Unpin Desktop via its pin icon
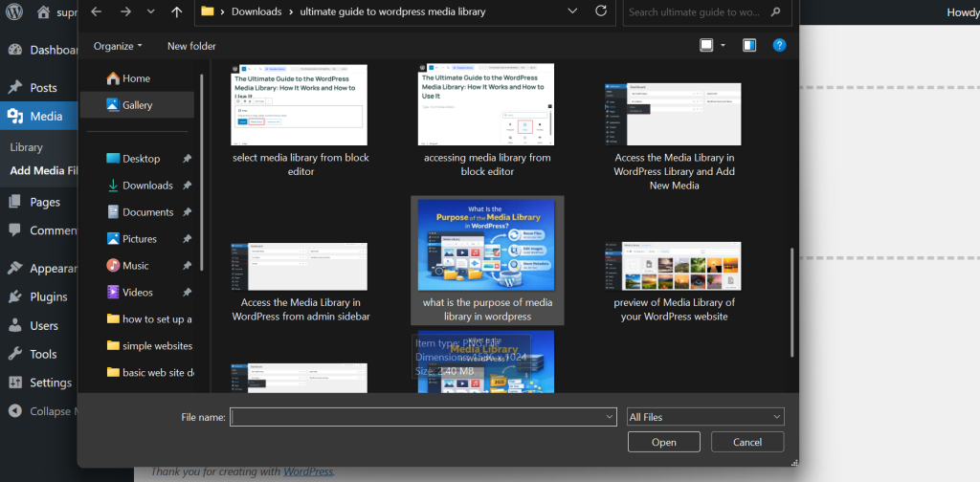980x482 pixels. tap(187, 159)
